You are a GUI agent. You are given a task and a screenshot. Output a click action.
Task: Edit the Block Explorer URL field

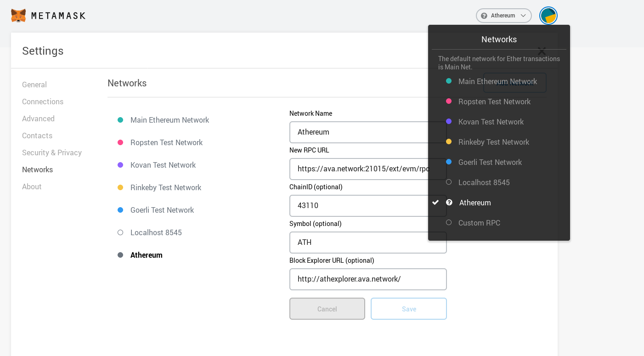(x=368, y=279)
